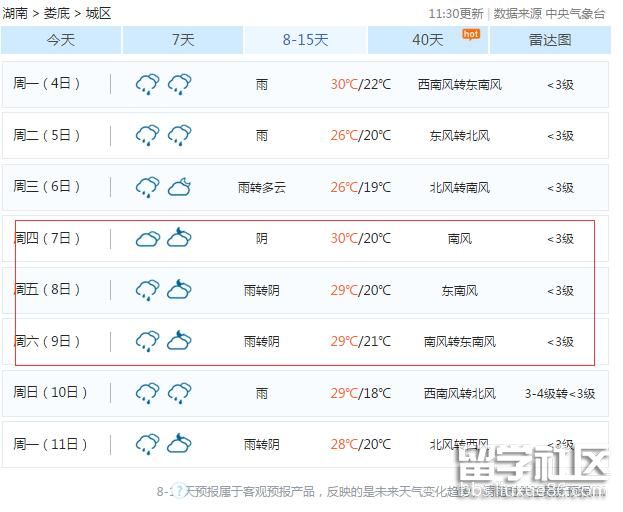Click the night cloud icon for 周一(11日)

180,444
